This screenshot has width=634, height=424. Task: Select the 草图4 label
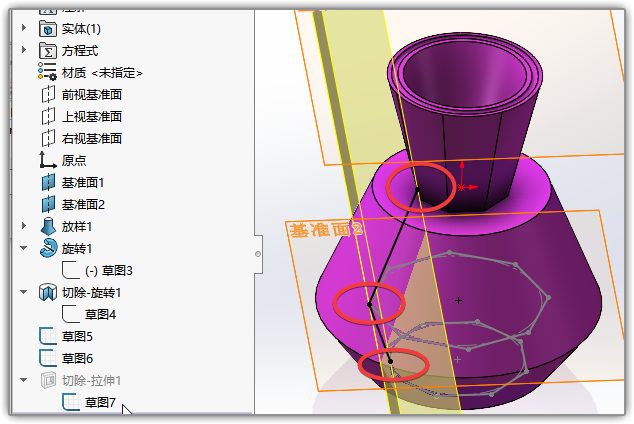click(100, 314)
